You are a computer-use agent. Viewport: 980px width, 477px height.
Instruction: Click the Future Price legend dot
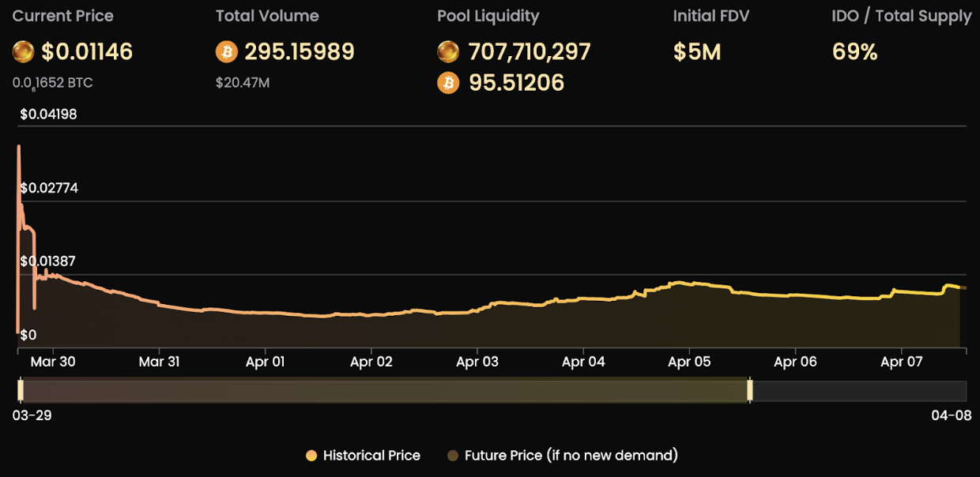click(453, 456)
